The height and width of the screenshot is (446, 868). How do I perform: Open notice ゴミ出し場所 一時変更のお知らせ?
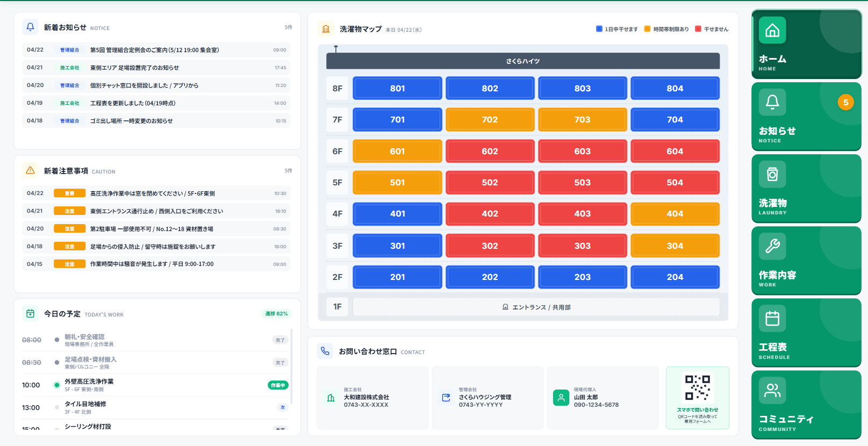(x=156, y=121)
